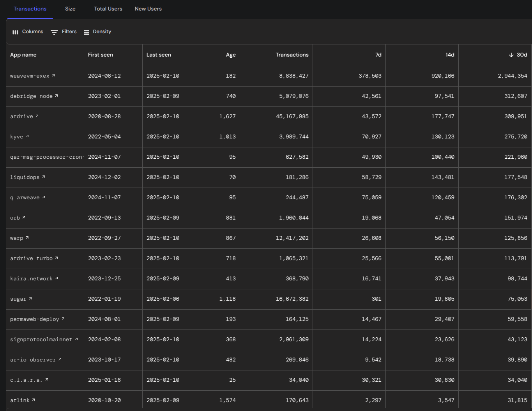Open external link icon next to q arweave

[x=44, y=197]
